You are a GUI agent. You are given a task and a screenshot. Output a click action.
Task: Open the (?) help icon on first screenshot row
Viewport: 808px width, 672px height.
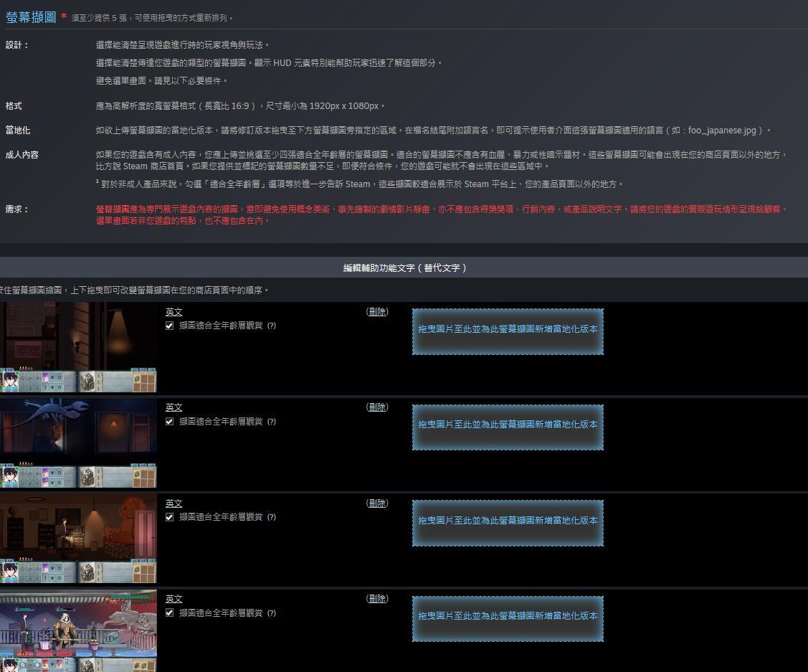coord(271,326)
